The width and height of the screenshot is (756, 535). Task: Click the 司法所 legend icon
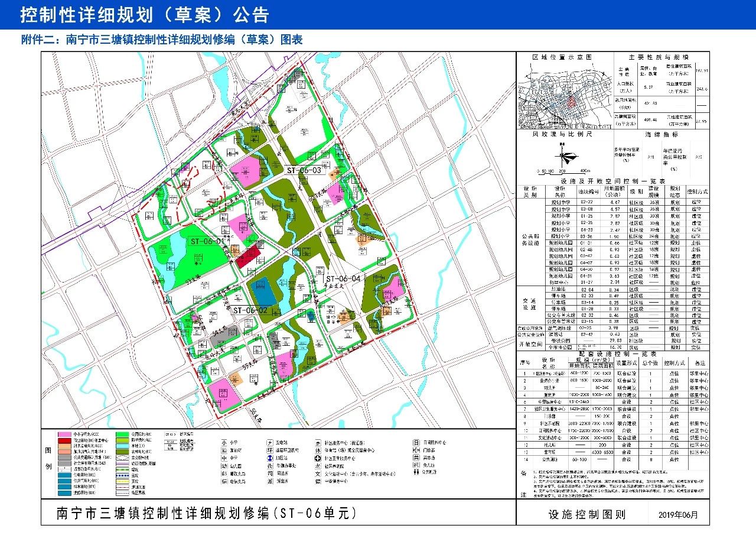(x=270, y=474)
